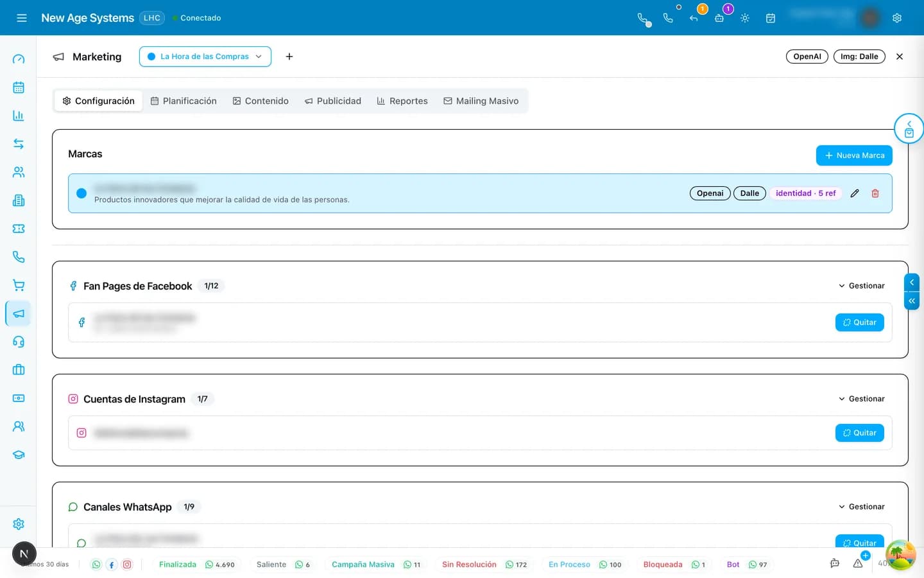Delete the brand with the trash icon
The image size is (924, 578).
pos(875,193)
